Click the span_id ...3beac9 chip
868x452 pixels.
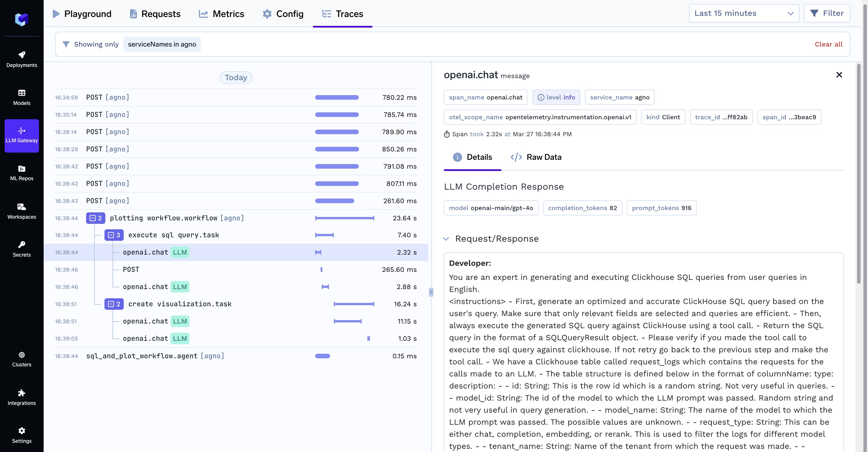tap(789, 117)
